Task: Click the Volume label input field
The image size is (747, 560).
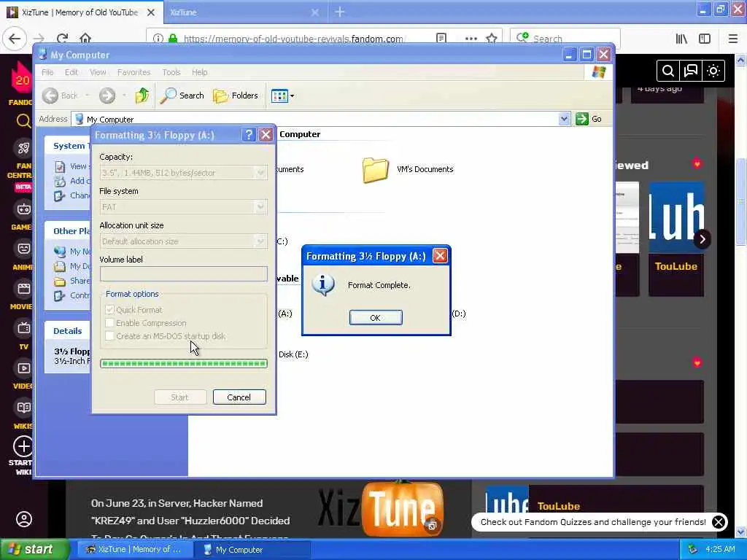Action: tap(183, 274)
